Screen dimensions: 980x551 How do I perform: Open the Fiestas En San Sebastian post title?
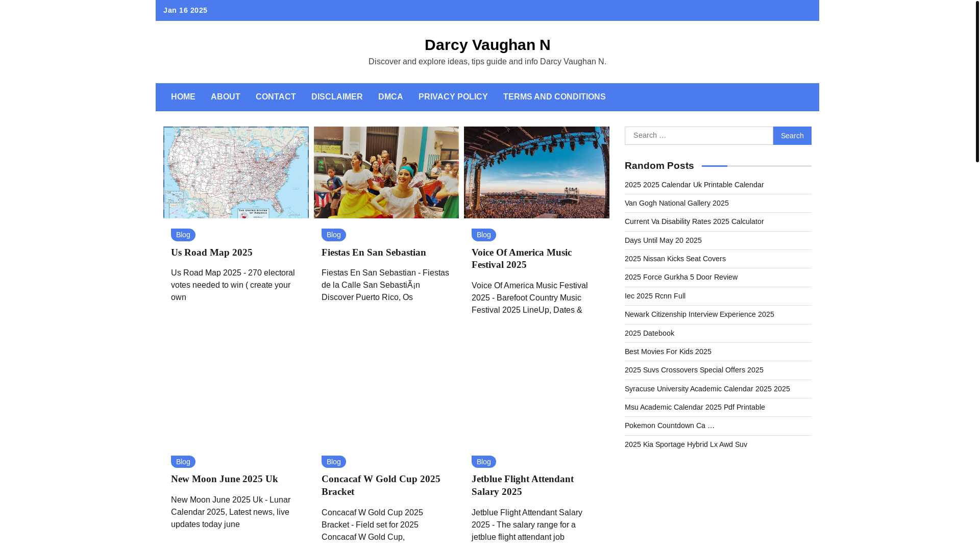pyautogui.click(x=374, y=253)
